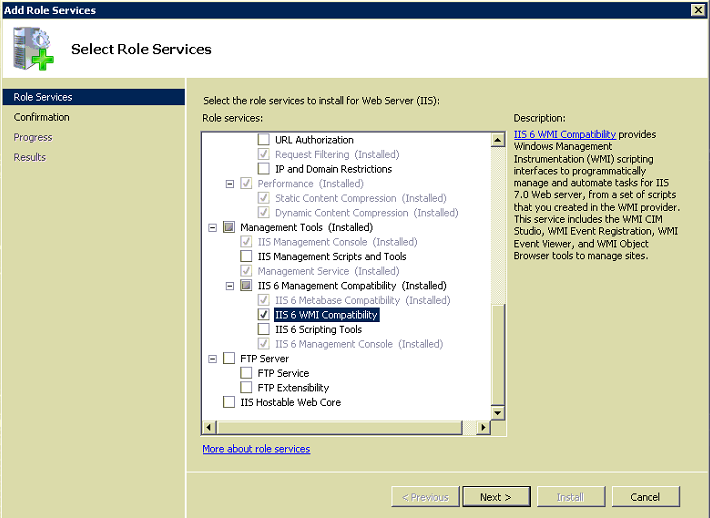Enable IIS Management Scripts and Tools checkbox
This screenshot has width=710, height=518.
click(x=246, y=256)
